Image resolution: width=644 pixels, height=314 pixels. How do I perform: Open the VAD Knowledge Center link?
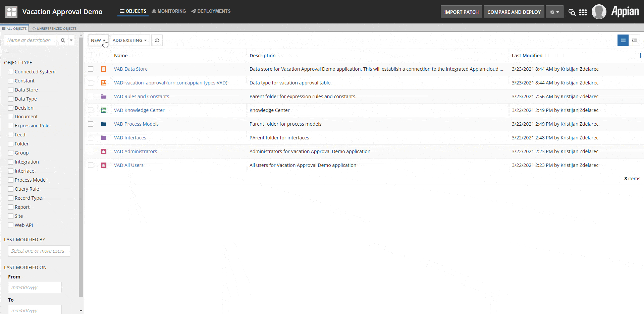139,110
